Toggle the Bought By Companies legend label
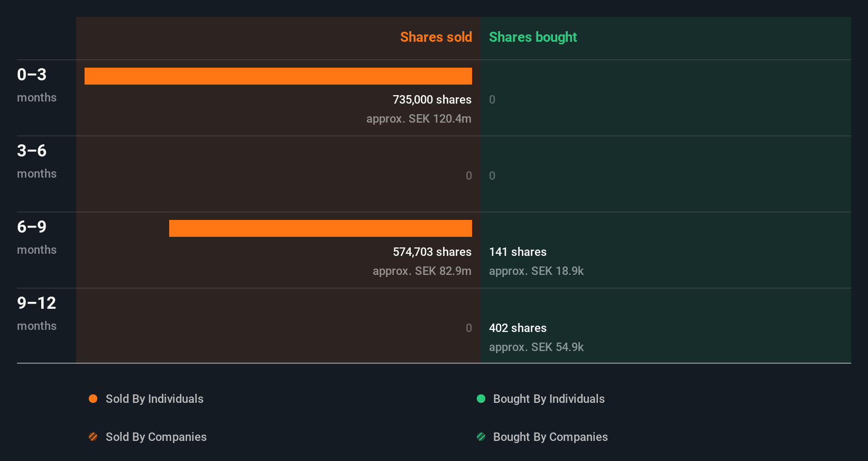The width and height of the screenshot is (868, 461). click(550, 437)
